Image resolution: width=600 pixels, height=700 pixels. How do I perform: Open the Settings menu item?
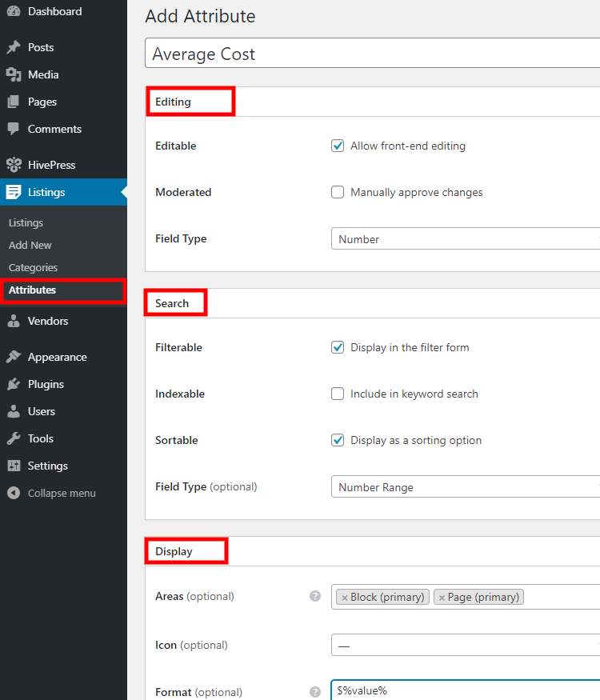pos(63,466)
